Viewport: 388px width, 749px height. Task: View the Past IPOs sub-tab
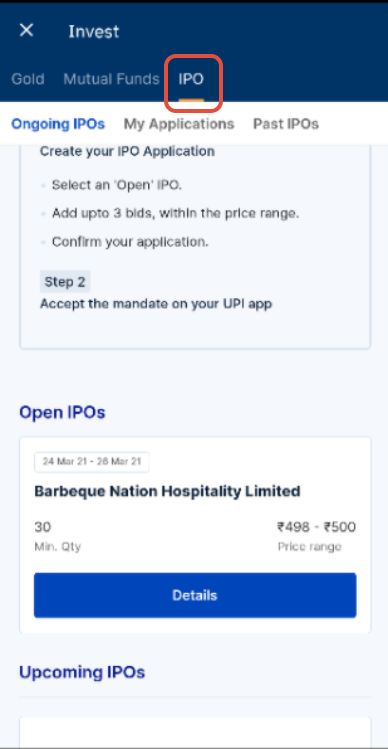286,124
